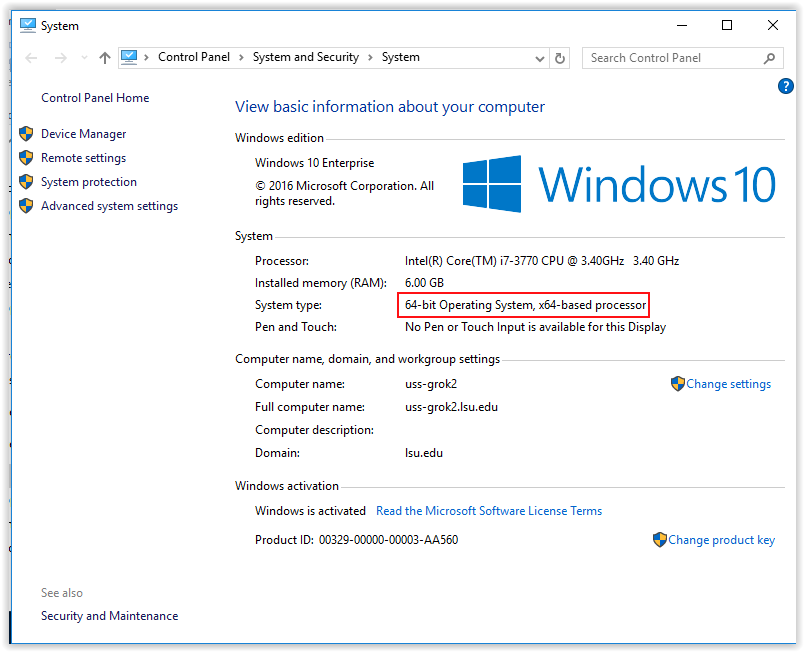
Task: Refresh the System page
Action: (x=560, y=58)
